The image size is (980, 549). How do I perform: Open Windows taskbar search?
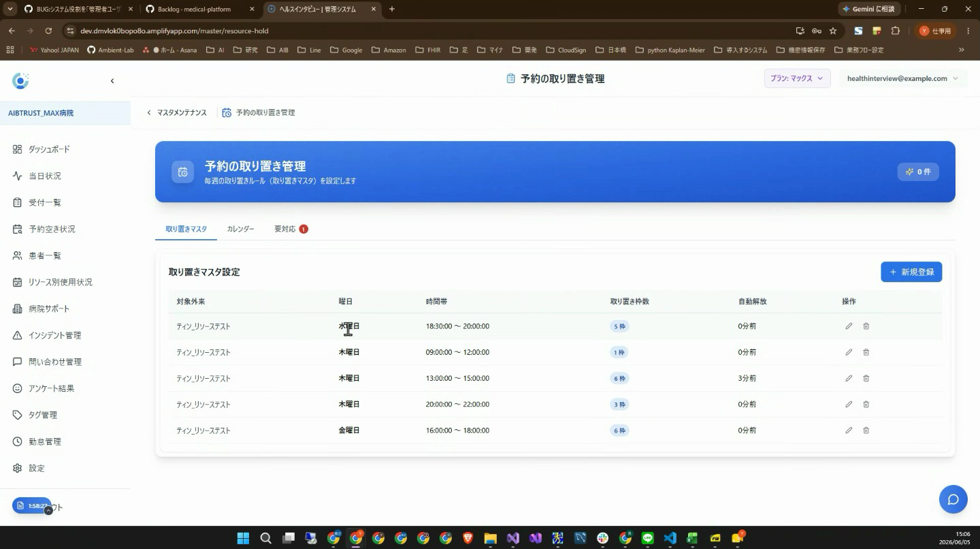[265, 538]
